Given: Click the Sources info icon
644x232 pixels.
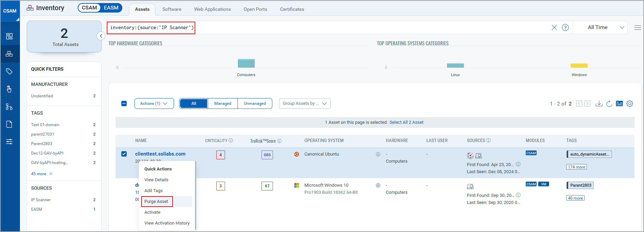Looking at the screenshot, I should [x=489, y=140].
